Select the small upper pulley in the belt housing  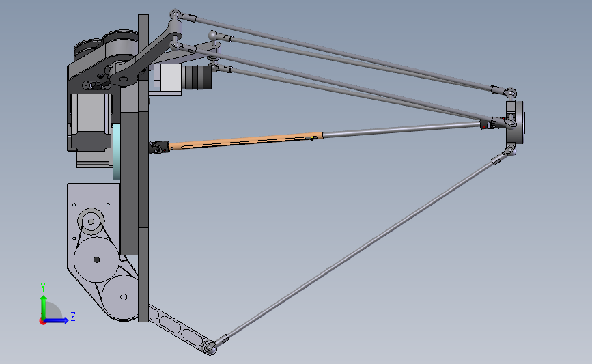coord(91,221)
